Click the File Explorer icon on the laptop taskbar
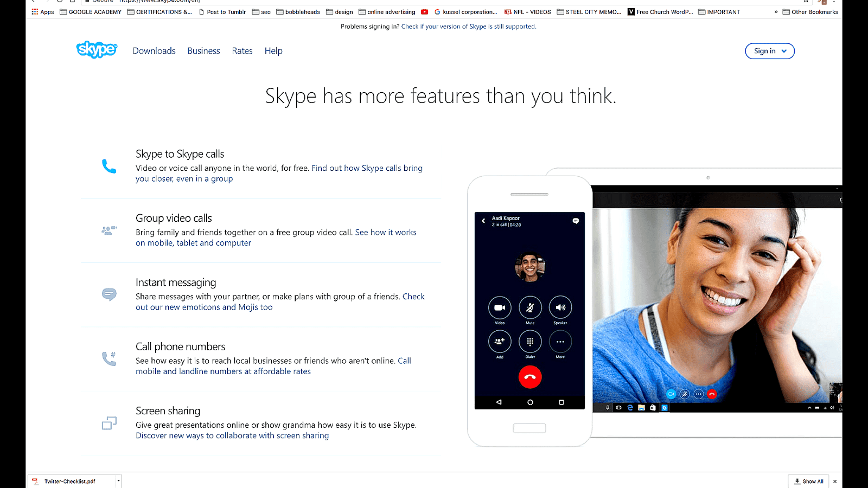The image size is (868, 488). 642,408
